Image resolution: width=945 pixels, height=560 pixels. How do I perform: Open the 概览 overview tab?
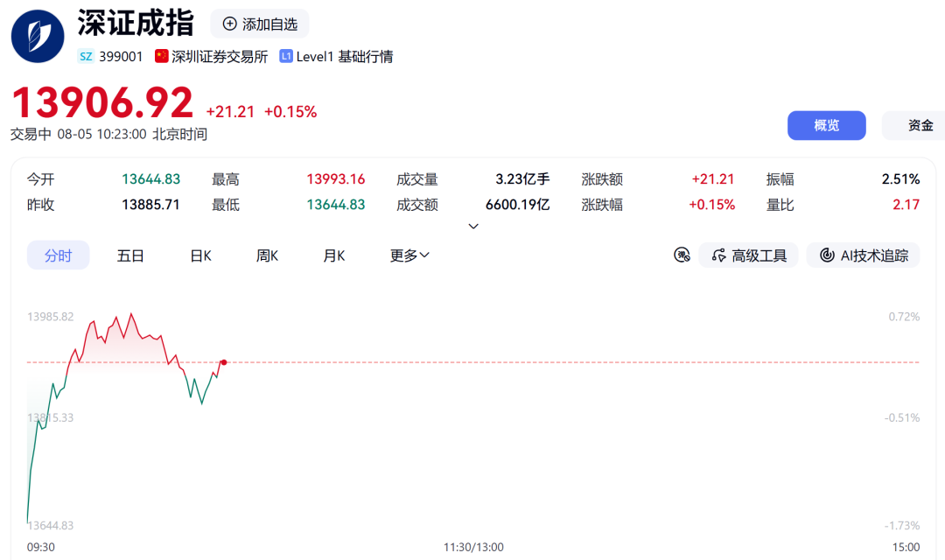826,125
